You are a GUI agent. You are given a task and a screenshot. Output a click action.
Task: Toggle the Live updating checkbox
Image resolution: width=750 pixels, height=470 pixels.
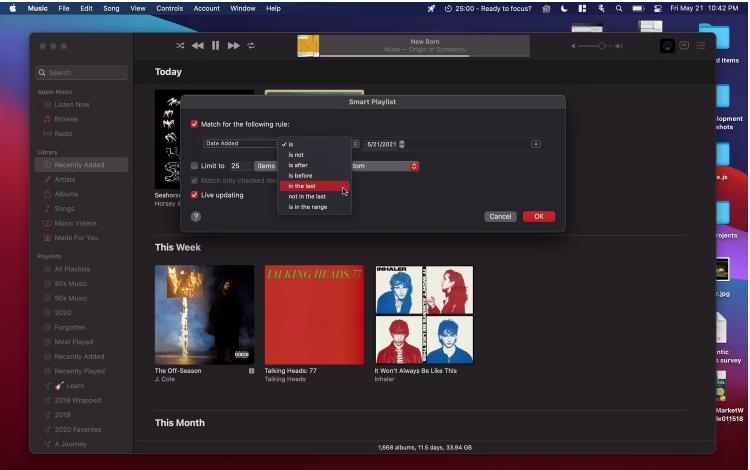pyautogui.click(x=194, y=195)
